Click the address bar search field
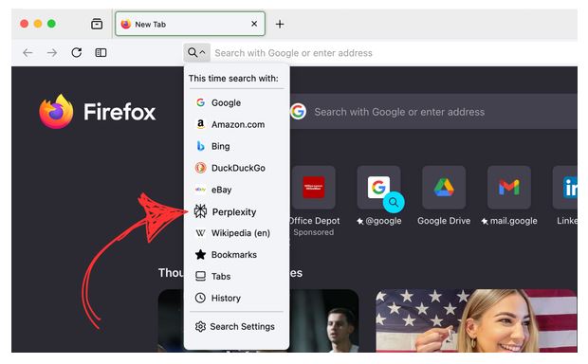 tap(394, 53)
